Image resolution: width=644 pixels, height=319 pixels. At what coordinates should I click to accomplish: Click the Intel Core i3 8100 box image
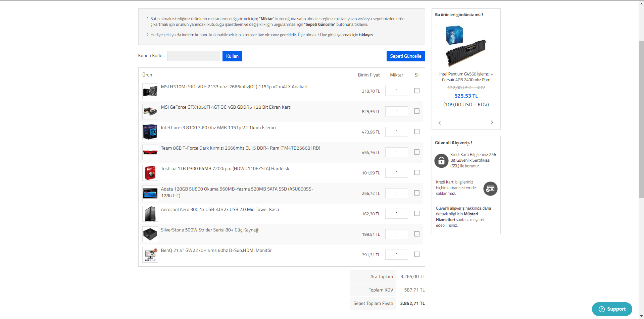pos(150,132)
